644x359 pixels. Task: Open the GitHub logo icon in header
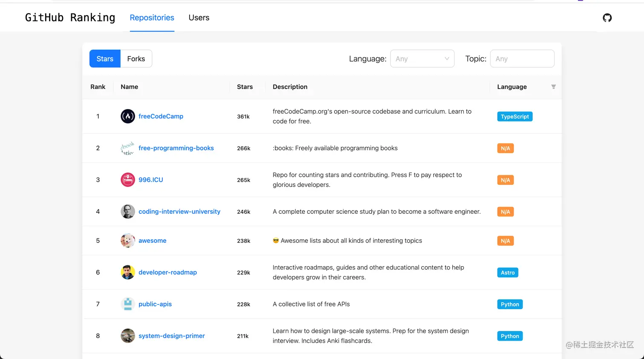[x=607, y=18]
